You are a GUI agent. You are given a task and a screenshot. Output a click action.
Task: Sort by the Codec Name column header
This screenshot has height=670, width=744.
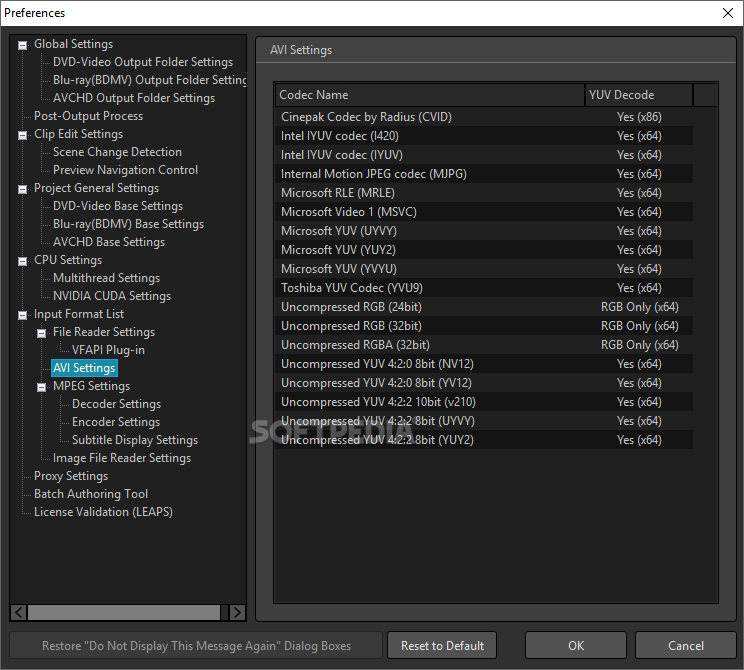[x=430, y=95]
